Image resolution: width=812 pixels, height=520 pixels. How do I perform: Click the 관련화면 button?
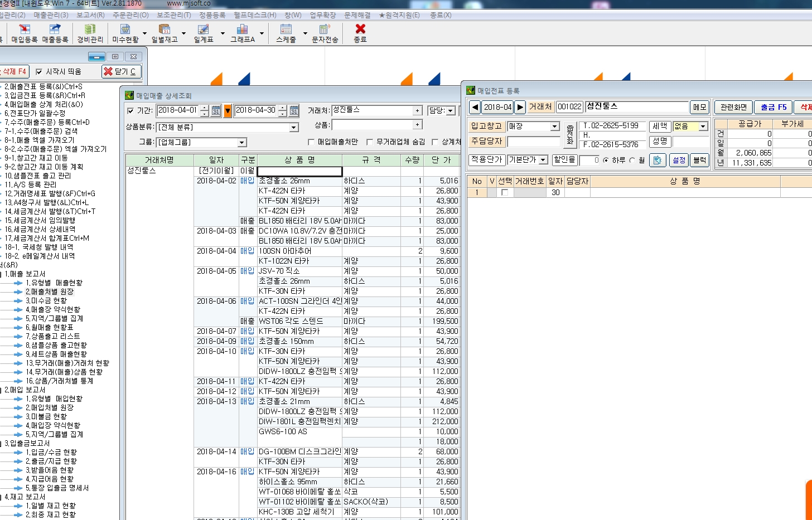(733, 107)
